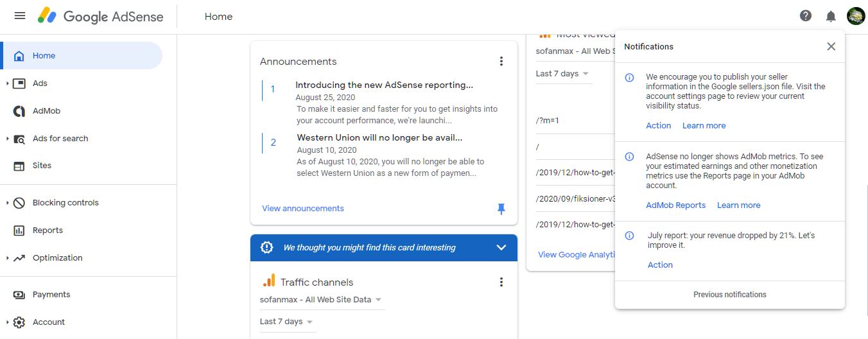This screenshot has height=339, width=868.
Task: Click Action under July report notification
Action: 661,265
